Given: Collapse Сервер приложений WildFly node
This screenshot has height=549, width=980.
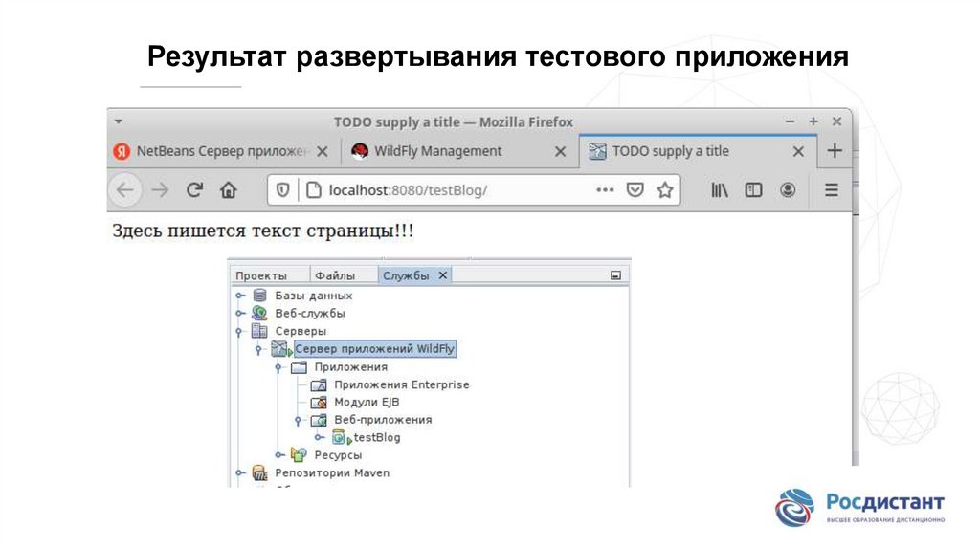Looking at the screenshot, I should (258, 350).
